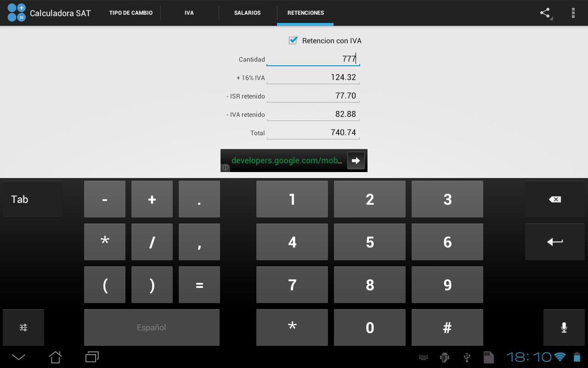The height and width of the screenshot is (368, 588).
Task: Switch to the RETENCIONES tab
Action: [x=305, y=13]
